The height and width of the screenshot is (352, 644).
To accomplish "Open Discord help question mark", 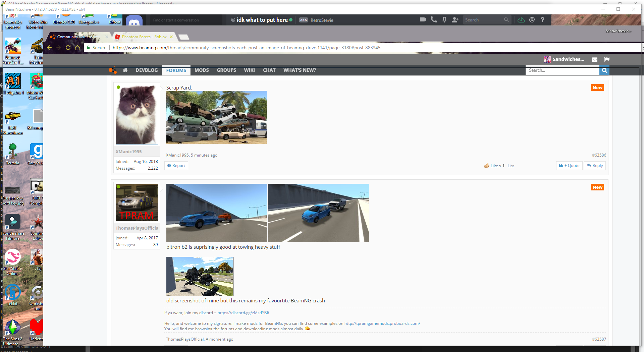I will point(542,20).
